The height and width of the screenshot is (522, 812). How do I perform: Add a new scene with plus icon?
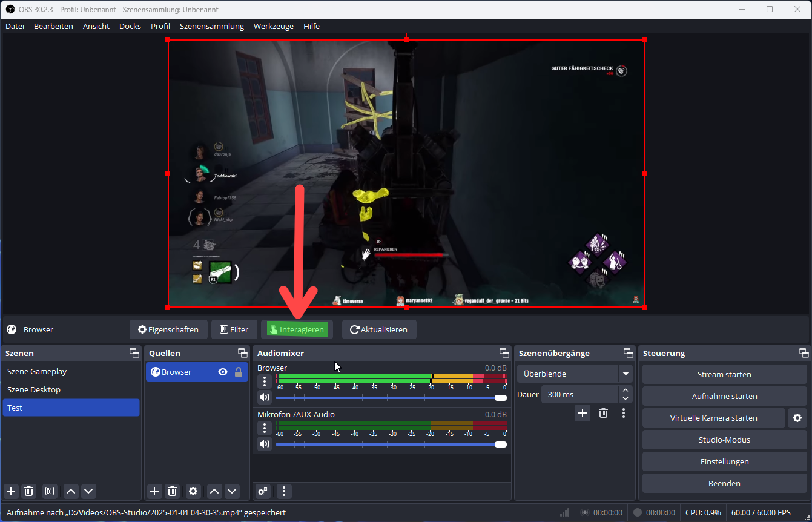click(x=10, y=491)
